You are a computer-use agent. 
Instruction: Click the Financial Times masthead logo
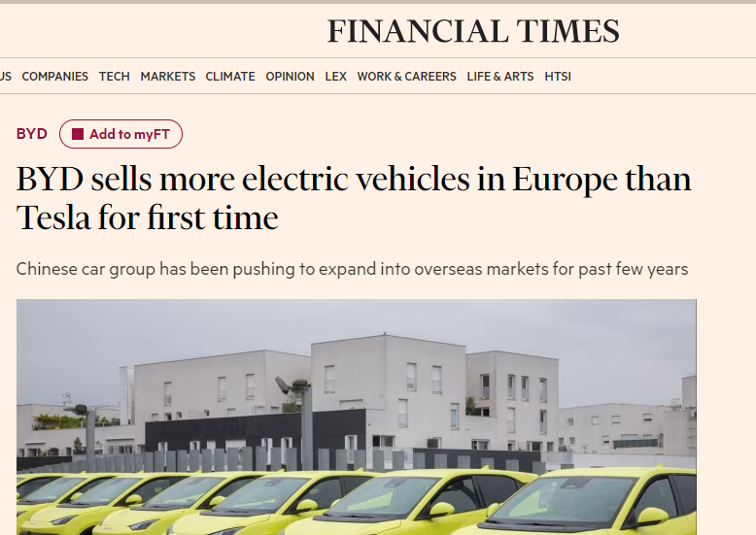click(x=473, y=31)
